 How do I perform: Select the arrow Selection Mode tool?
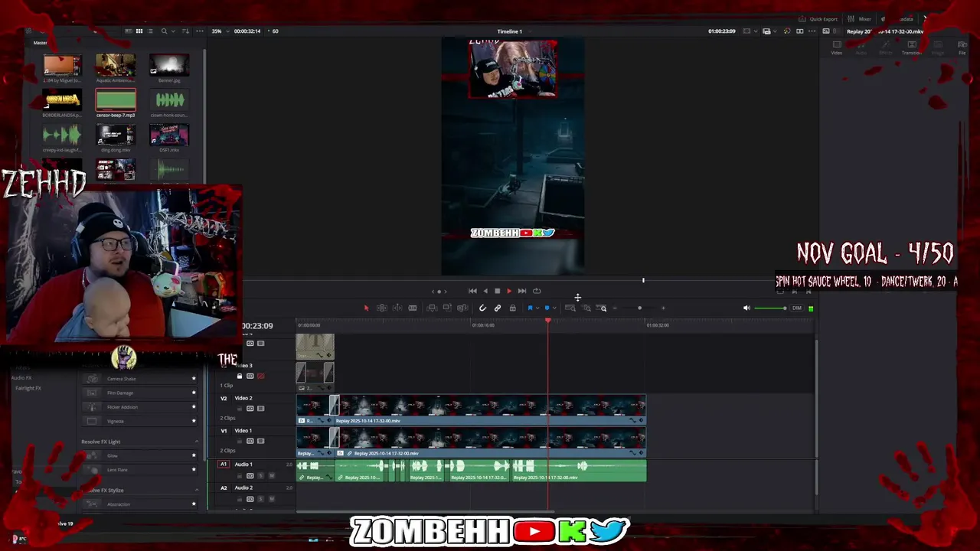(x=366, y=308)
